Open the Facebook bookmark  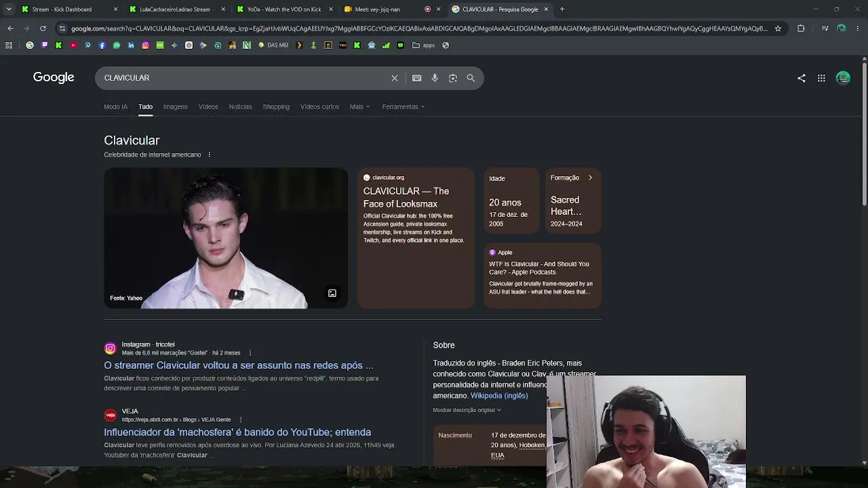(x=102, y=45)
